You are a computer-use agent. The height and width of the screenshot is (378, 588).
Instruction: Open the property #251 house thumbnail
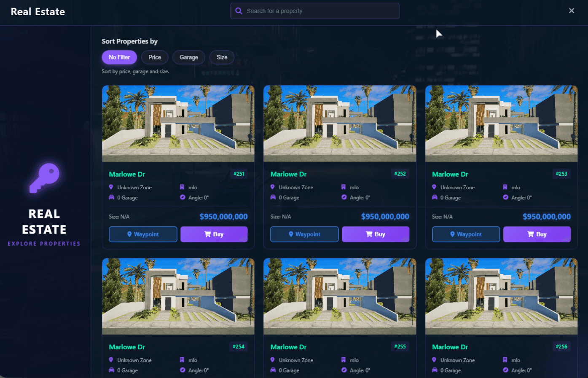[178, 123]
